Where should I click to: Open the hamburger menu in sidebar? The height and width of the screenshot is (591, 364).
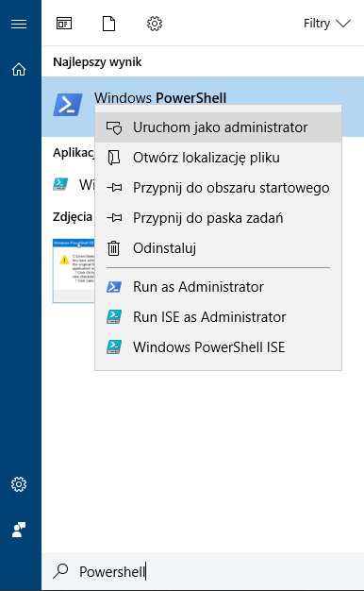tap(19, 25)
